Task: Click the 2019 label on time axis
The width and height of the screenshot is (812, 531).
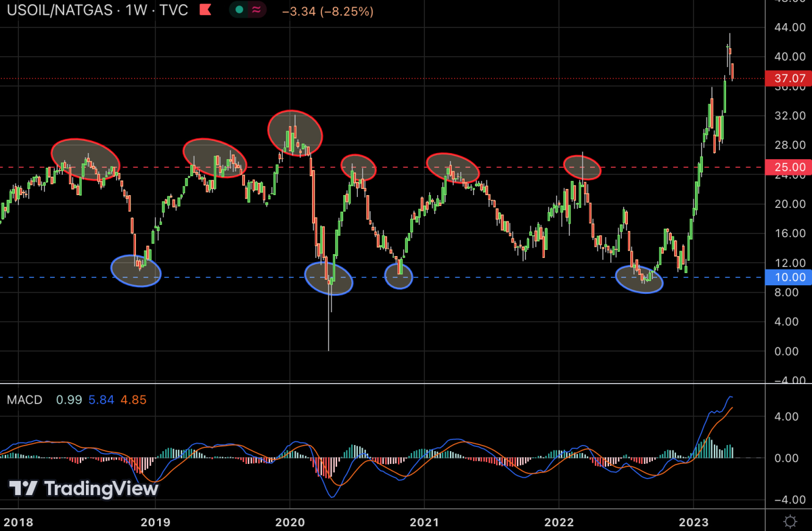Action: [x=155, y=522]
